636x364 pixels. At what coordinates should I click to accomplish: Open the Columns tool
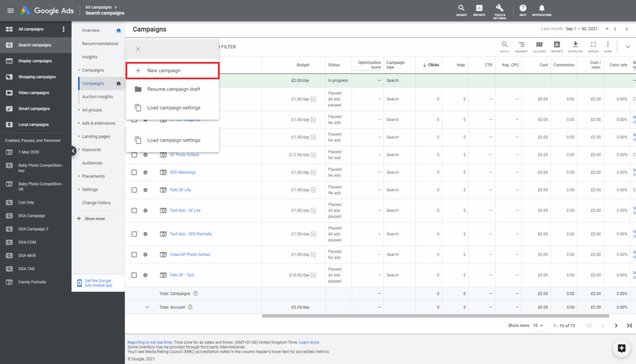click(x=539, y=47)
